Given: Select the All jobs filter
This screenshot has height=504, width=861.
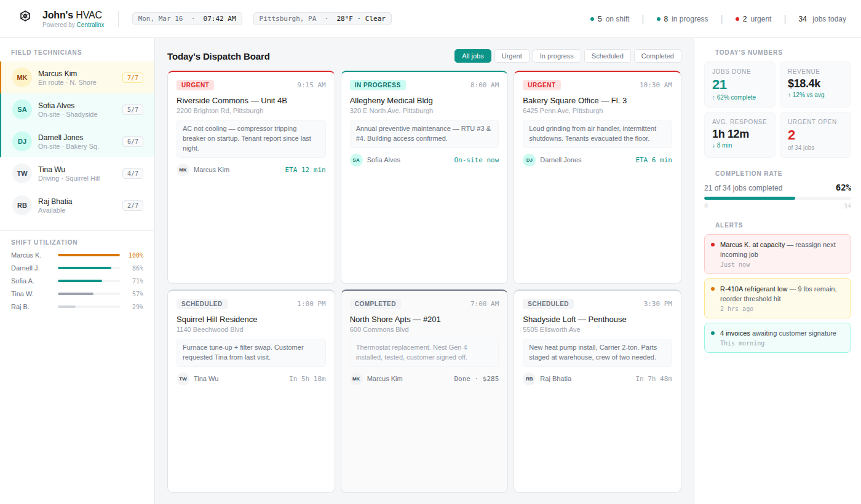Looking at the screenshot, I should 473,56.
